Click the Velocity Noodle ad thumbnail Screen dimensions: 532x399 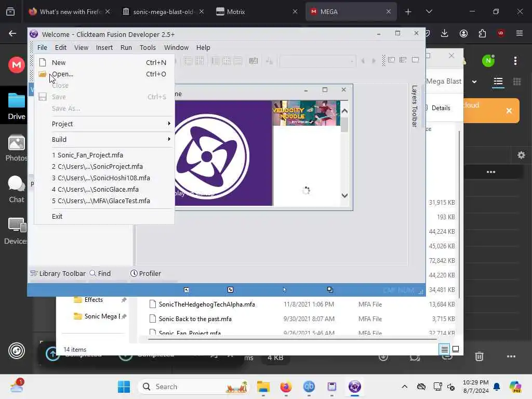point(306,113)
